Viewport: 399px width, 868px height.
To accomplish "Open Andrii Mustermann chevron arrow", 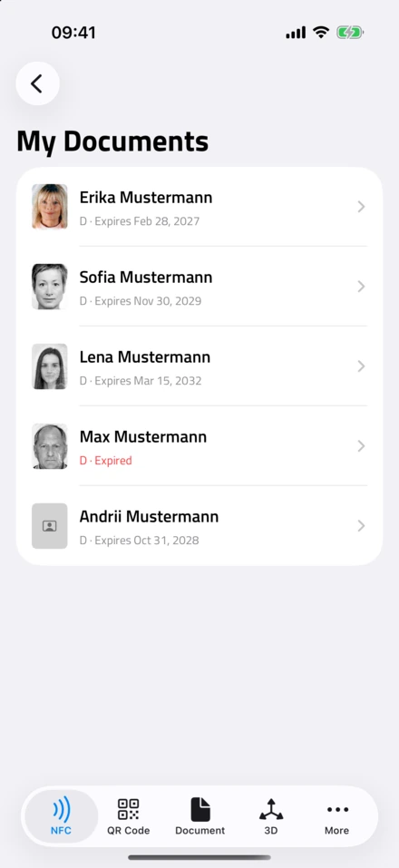I will [361, 526].
